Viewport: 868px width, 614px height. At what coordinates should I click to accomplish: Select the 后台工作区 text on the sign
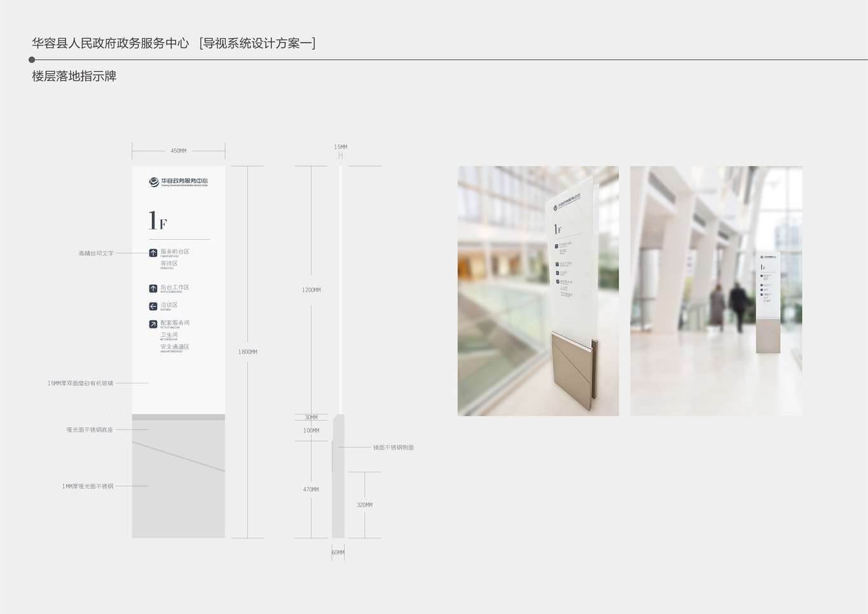click(x=175, y=287)
